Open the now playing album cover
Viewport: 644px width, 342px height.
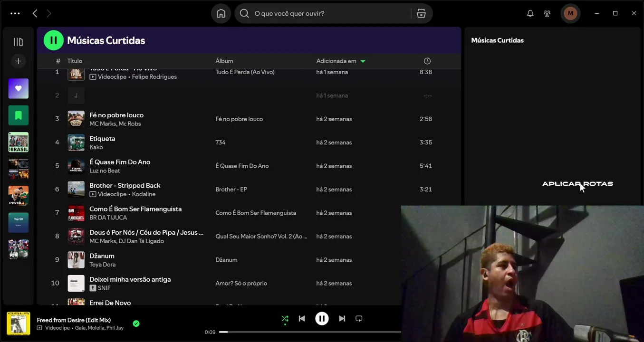19,323
